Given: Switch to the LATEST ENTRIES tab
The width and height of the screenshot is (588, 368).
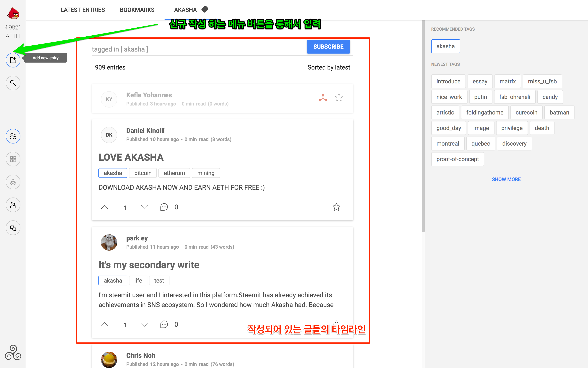Looking at the screenshot, I should coord(83,10).
